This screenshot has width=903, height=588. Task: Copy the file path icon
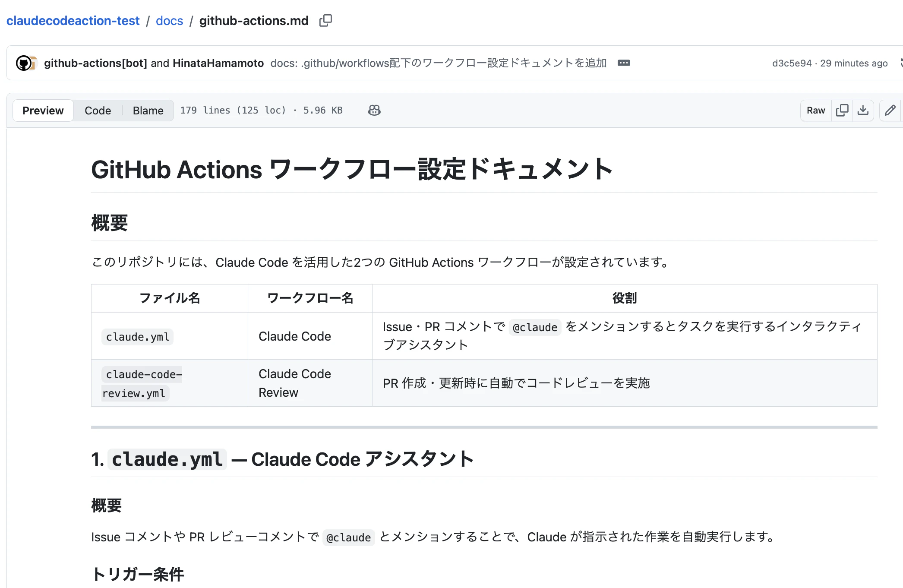(325, 20)
